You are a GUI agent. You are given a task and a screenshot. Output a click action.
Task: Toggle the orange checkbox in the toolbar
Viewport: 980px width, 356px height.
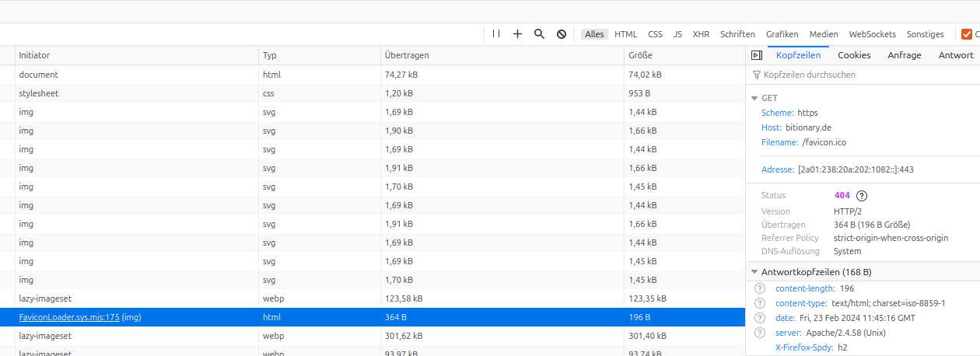click(967, 34)
